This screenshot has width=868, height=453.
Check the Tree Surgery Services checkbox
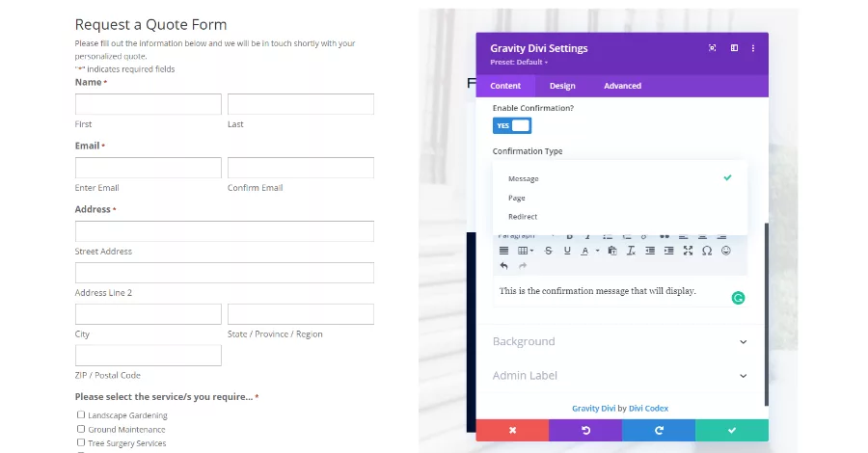tap(81, 442)
